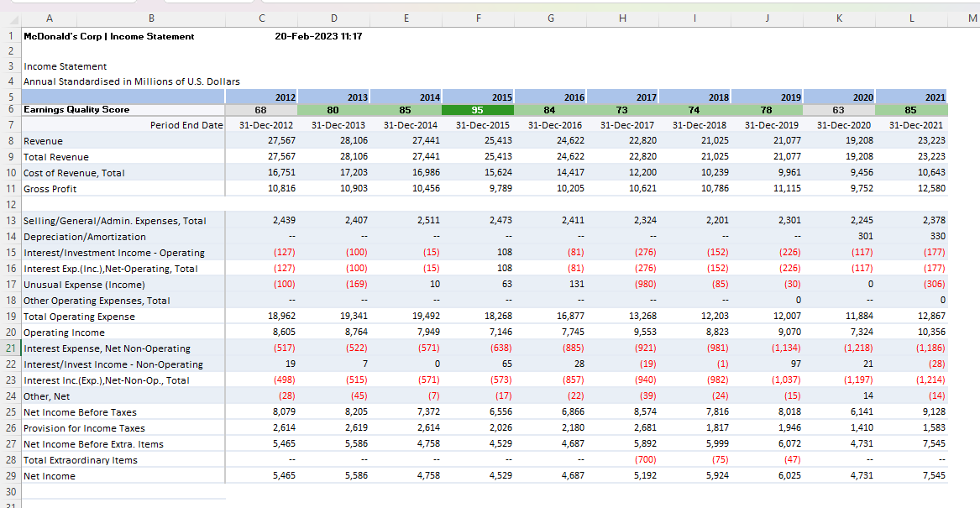Viewport: 980px width, 508px height.
Task: Select column header L
Action: coord(911,18)
